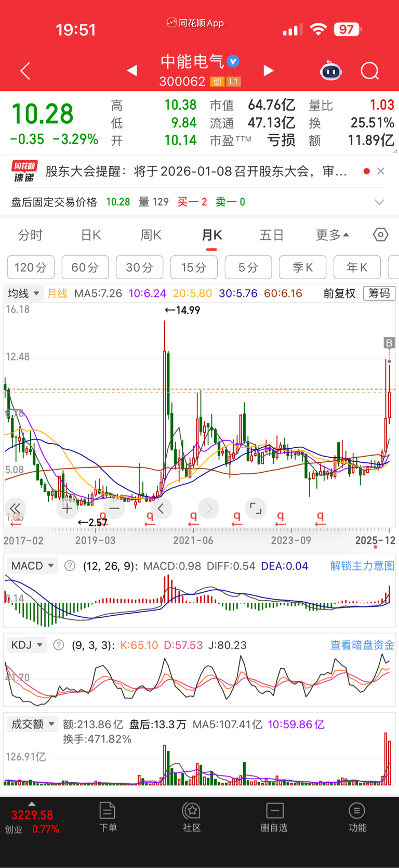
Task: Move chart left with chevron button
Action: [161, 508]
